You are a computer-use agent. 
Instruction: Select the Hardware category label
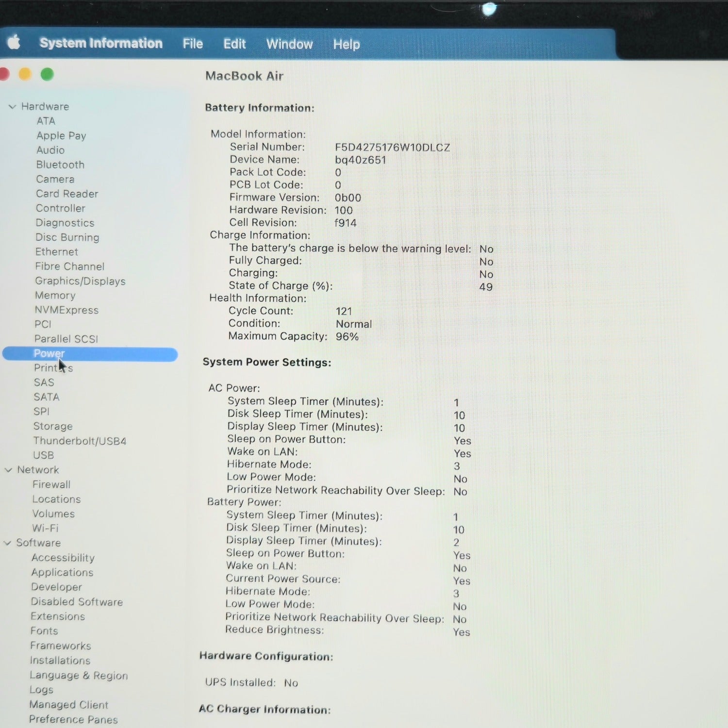(x=45, y=106)
